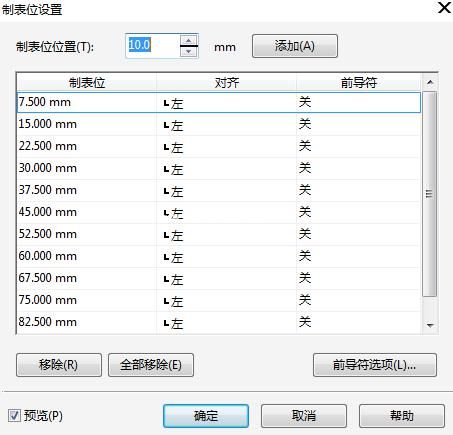
Task: Click 关 leader value in 37.500 mm row
Action: 305,190
